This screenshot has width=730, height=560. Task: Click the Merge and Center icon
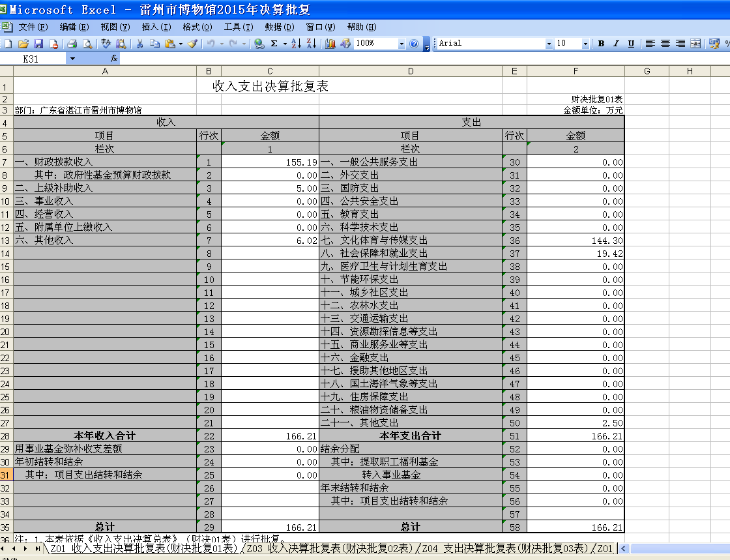(x=695, y=44)
